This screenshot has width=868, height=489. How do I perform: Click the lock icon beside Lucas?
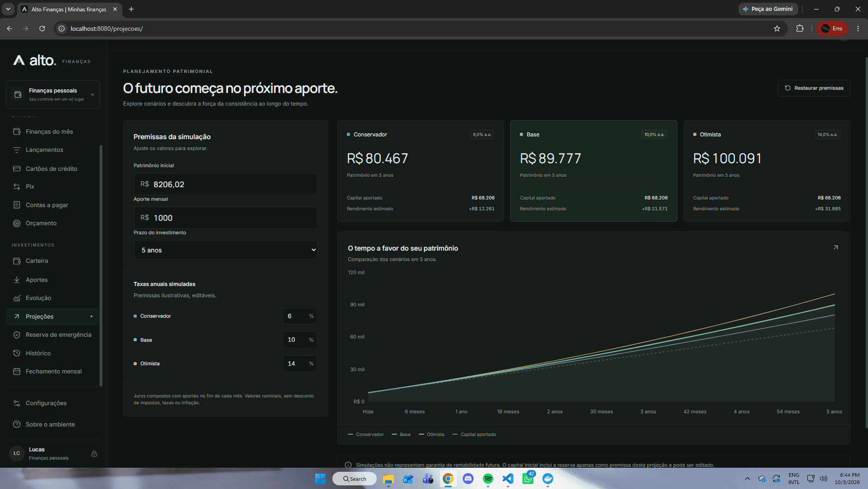[94, 454]
